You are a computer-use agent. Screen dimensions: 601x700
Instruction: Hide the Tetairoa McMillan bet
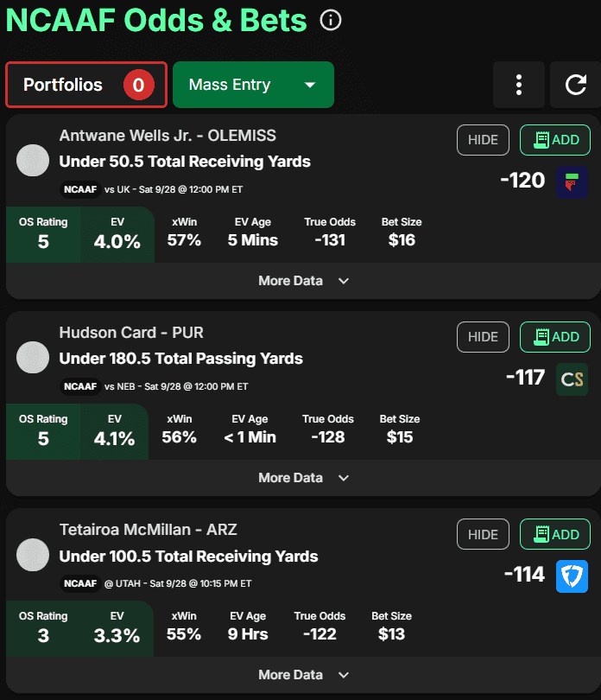[483, 535]
